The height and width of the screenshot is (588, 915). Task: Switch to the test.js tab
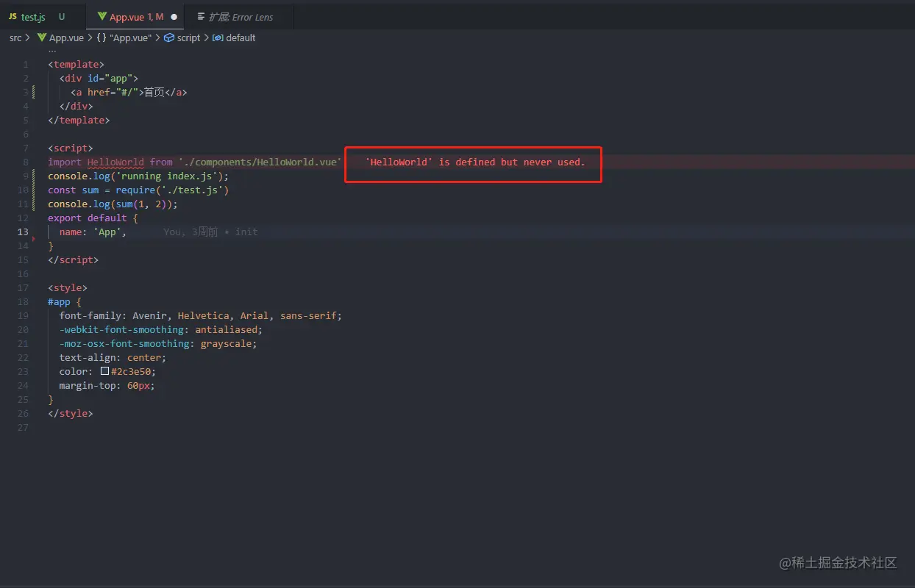pos(33,16)
